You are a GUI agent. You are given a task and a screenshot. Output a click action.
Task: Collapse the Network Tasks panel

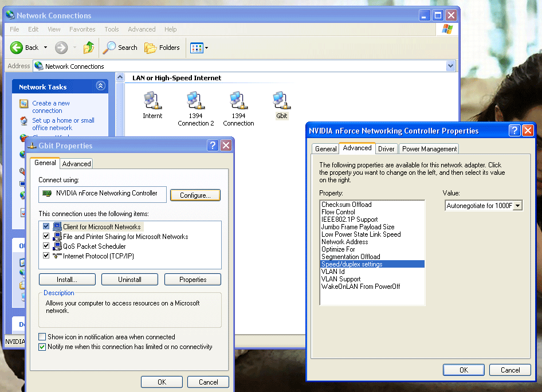pos(101,86)
